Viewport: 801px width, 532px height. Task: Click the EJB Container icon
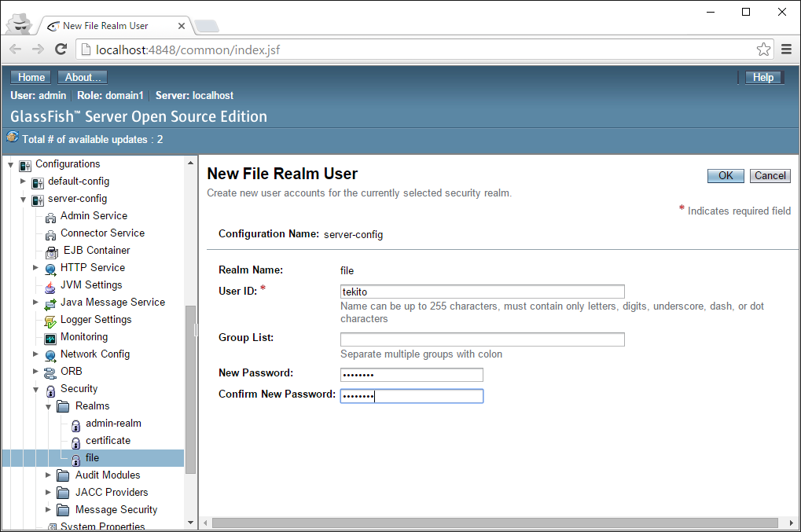tap(52, 252)
